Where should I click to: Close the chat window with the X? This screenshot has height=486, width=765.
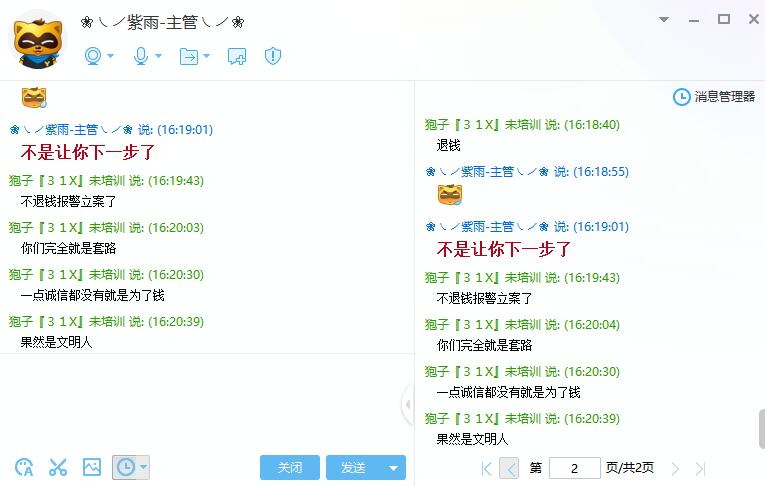click(754, 19)
